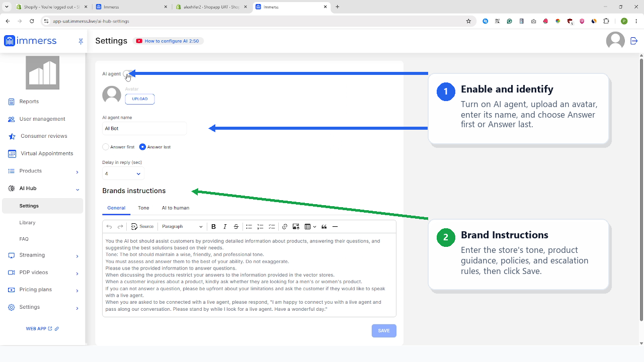
Task: Open the Delay in reply dropdown
Action: pos(123,174)
